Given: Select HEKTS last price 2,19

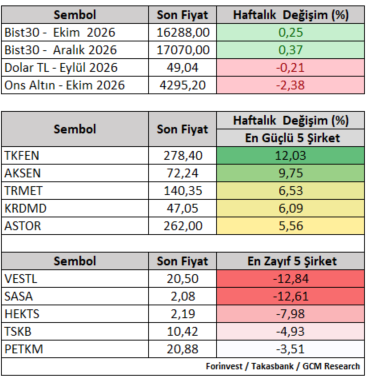Looking at the screenshot, I should (x=183, y=314).
